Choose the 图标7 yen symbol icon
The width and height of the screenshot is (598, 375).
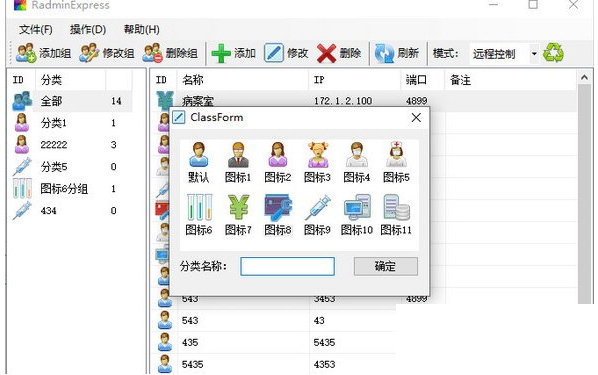pyautogui.click(x=239, y=207)
